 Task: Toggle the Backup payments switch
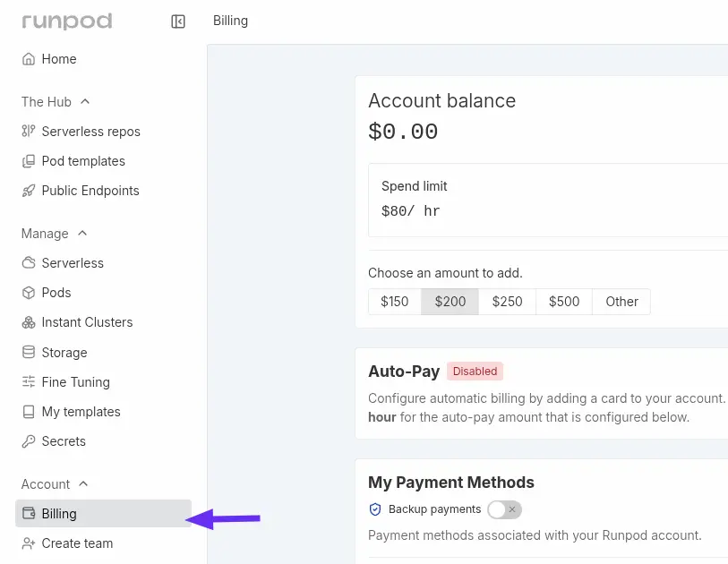pyautogui.click(x=504, y=509)
